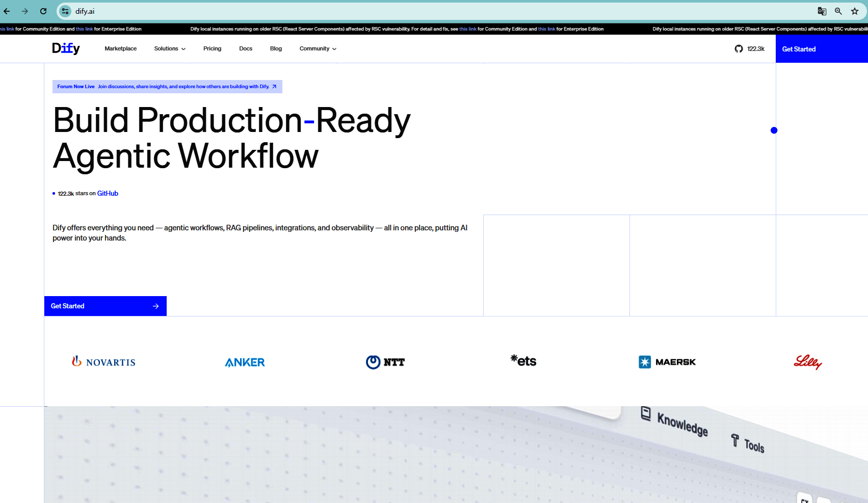Click the browser back arrow

(x=7, y=11)
